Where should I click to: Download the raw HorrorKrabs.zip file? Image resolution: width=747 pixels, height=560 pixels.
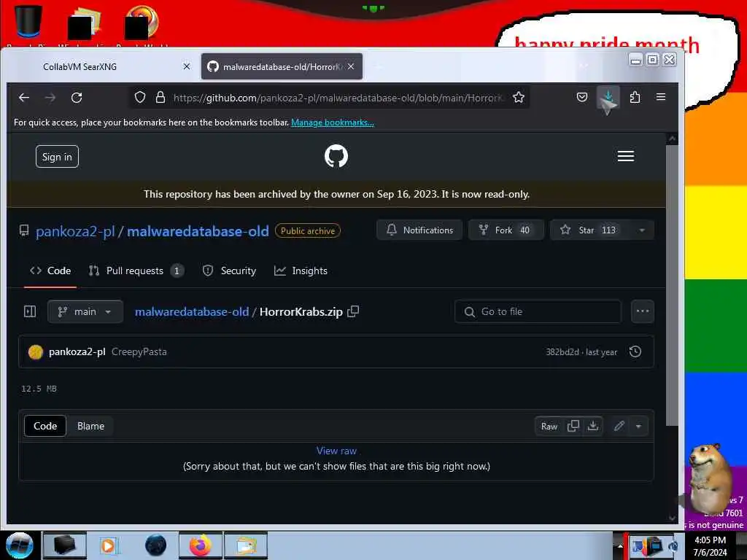593,426
